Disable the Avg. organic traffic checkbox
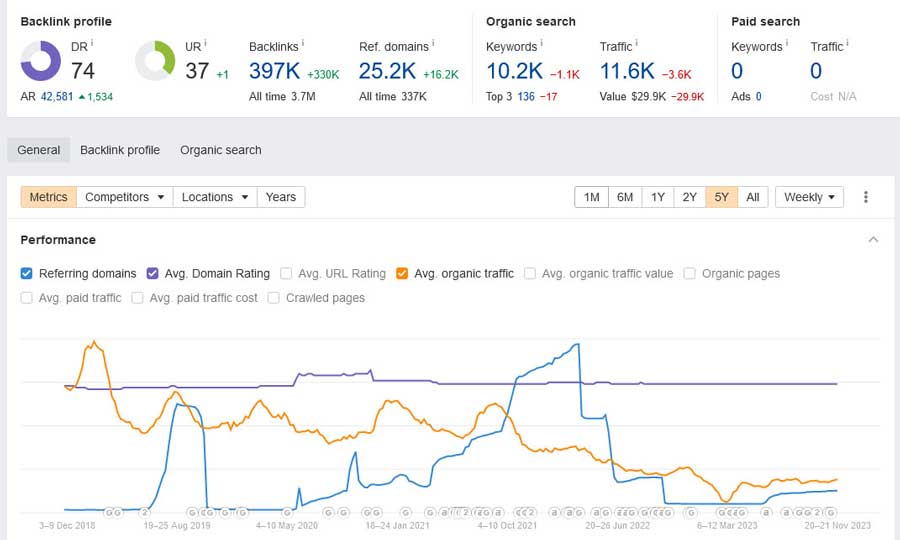This screenshot has height=540, width=900. click(402, 273)
